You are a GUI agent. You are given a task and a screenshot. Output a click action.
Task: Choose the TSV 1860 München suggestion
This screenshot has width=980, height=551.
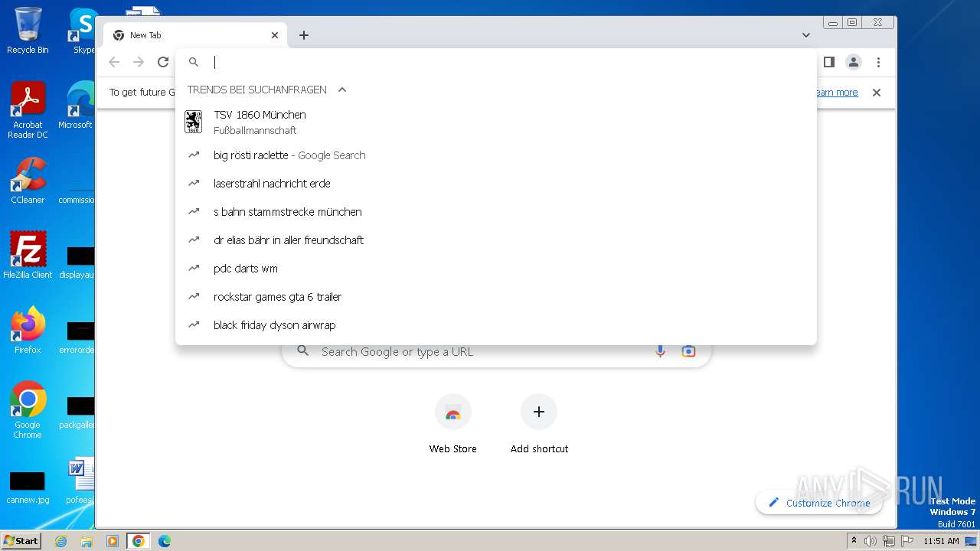(495, 122)
